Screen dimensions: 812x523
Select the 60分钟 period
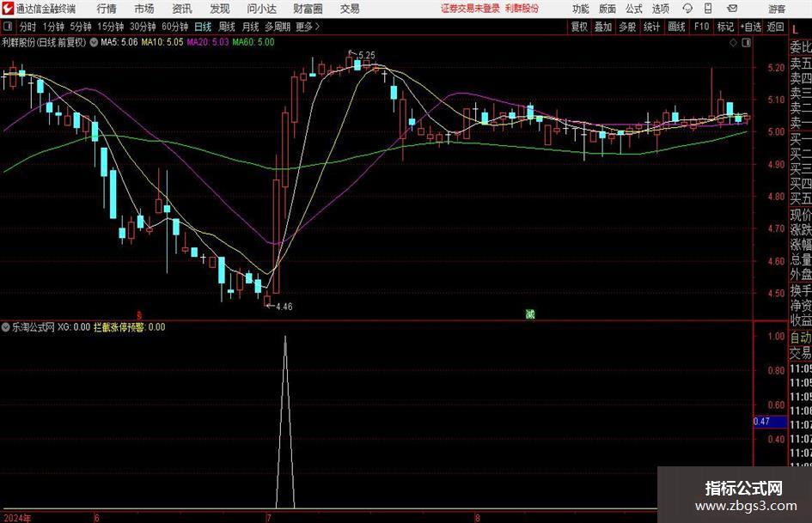click(x=174, y=27)
